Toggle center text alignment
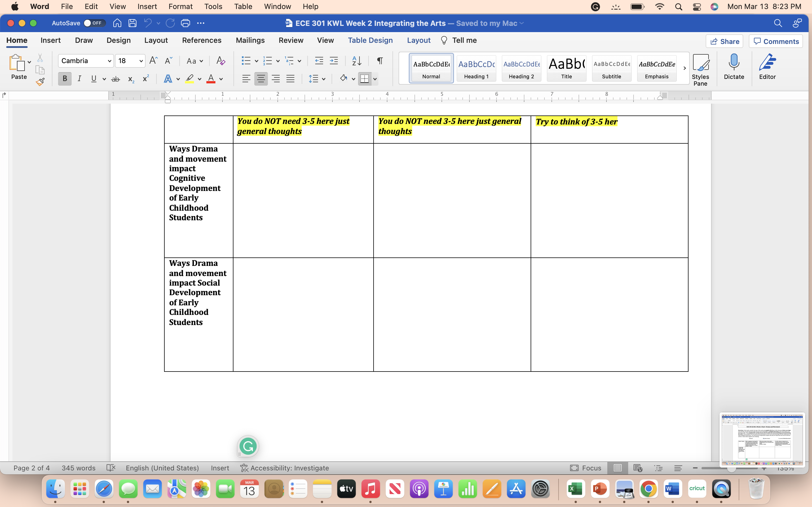The width and height of the screenshot is (812, 507). pos(261,79)
